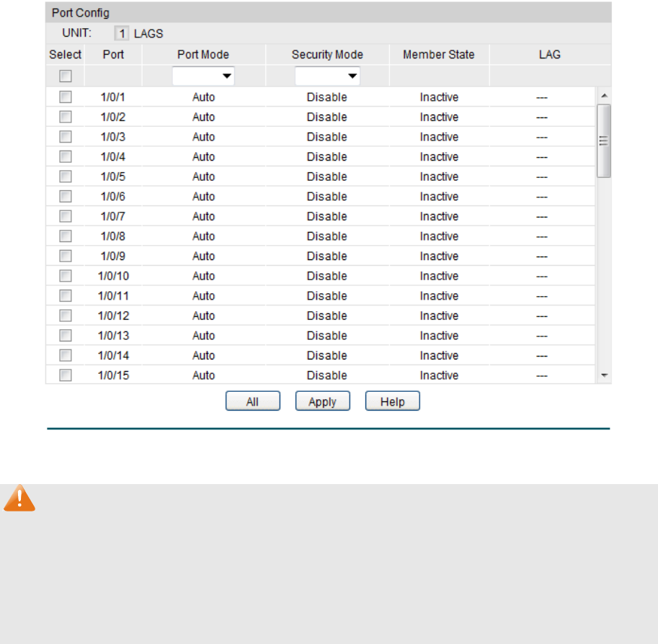
Task: Click the Port column header
Action: click(113, 55)
